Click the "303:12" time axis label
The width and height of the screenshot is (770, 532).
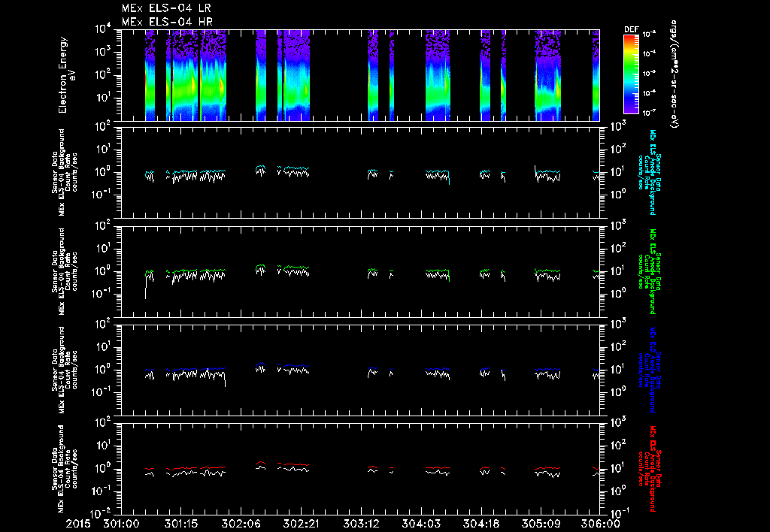coord(361,524)
